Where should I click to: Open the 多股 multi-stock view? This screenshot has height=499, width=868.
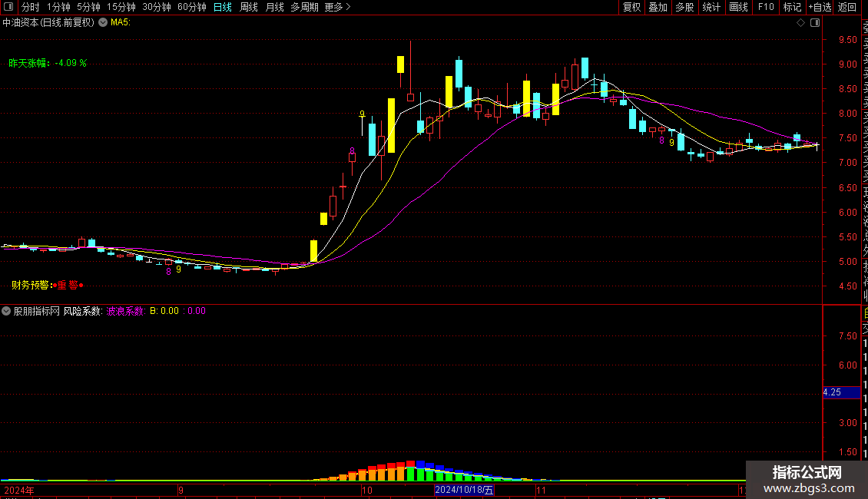[684, 7]
